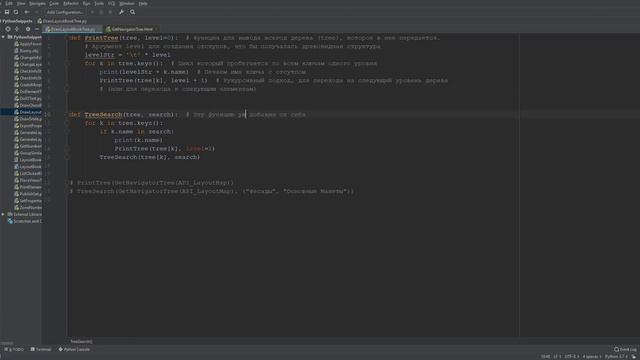The image size is (640, 360).
Task: Click the Synchronize icon next to Save All
Action: pos(16,12)
